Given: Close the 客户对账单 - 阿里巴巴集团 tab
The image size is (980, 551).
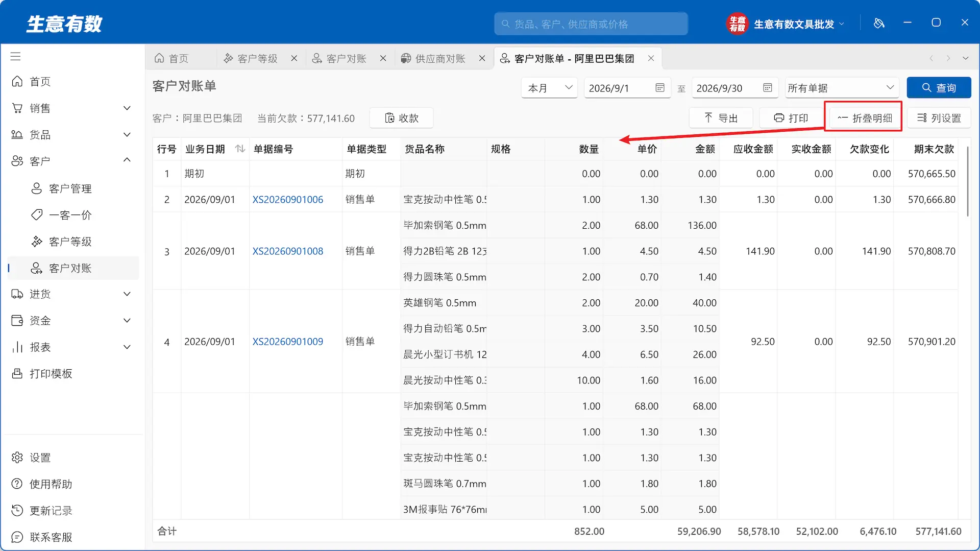Looking at the screenshot, I should (x=651, y=58).
